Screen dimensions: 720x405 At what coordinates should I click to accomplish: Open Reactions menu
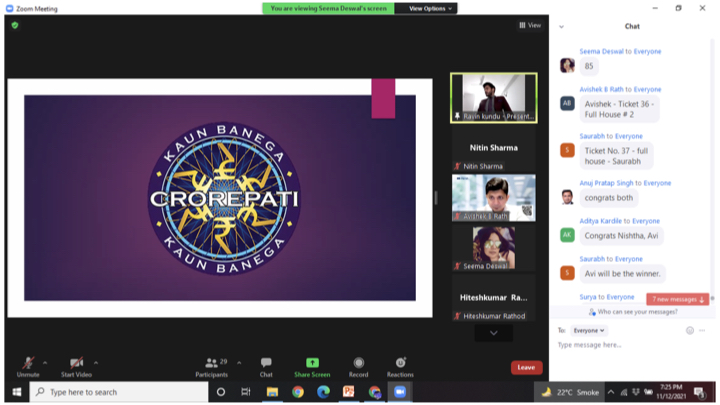tap(400, 367)
